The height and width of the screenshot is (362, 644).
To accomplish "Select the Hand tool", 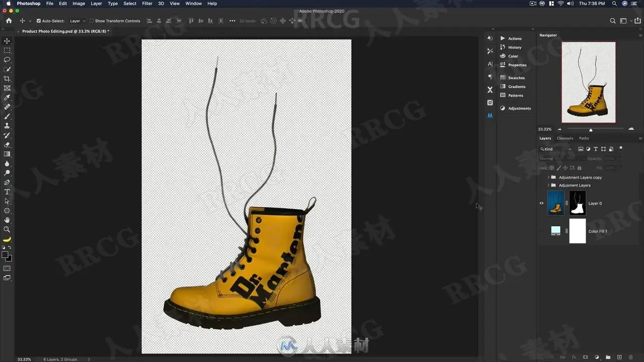I will coord(7,220).
